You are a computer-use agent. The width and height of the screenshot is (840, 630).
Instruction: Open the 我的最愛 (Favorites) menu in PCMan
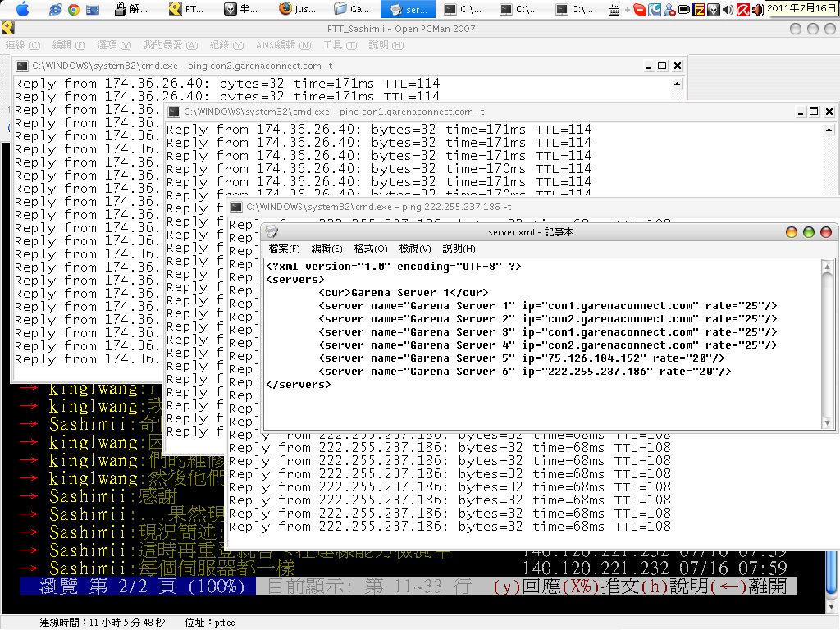[169, 45]
